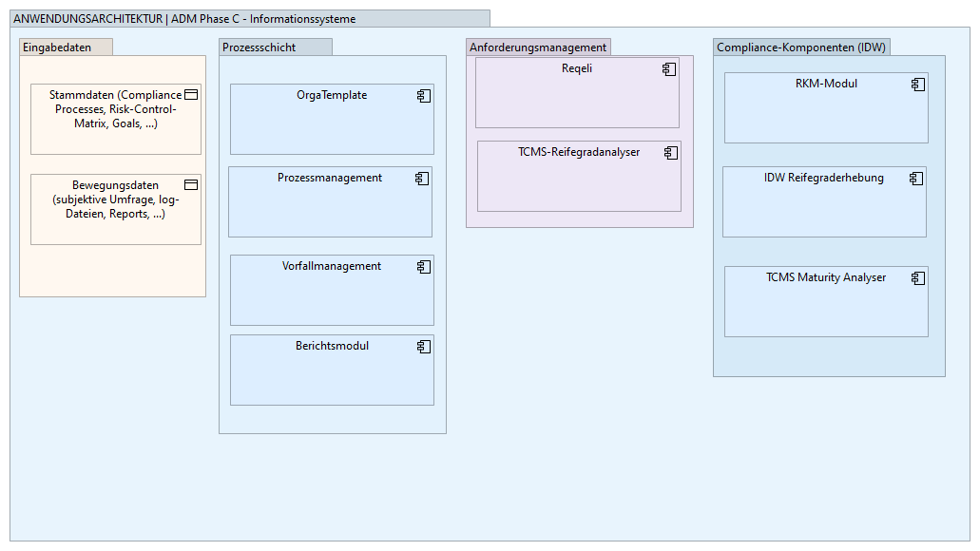
Task: Click the component icon on TCMS Maturity Analyser
Action: [918, 278]
